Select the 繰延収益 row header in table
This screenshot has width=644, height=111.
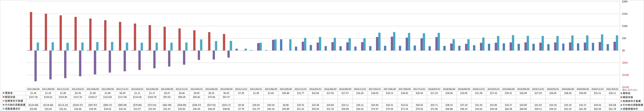click(x=10, y=97)
